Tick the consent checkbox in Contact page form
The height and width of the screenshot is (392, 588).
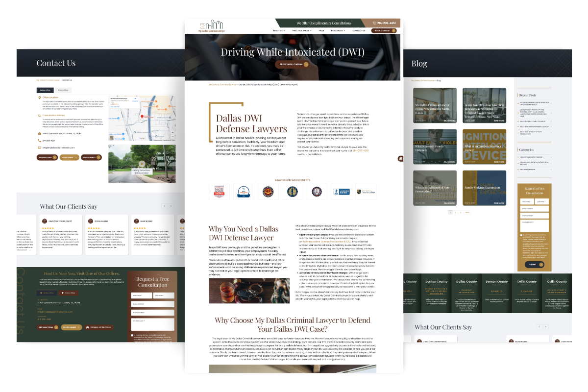pyautogui.click(x=132, y=335)
